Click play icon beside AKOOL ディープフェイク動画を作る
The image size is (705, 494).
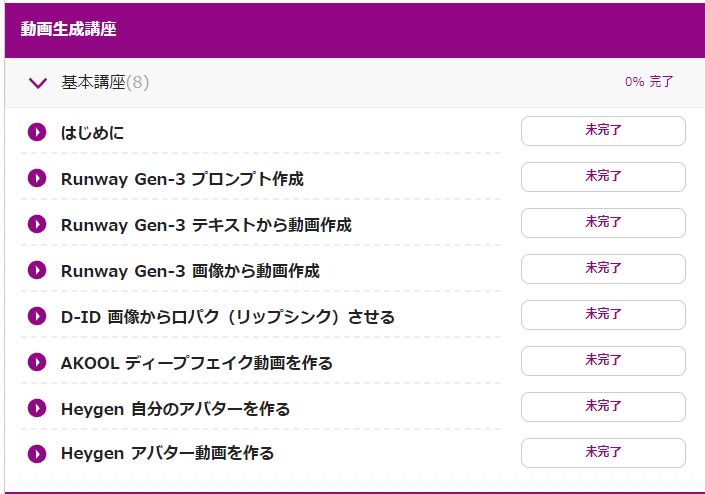(x=37, y=362)
